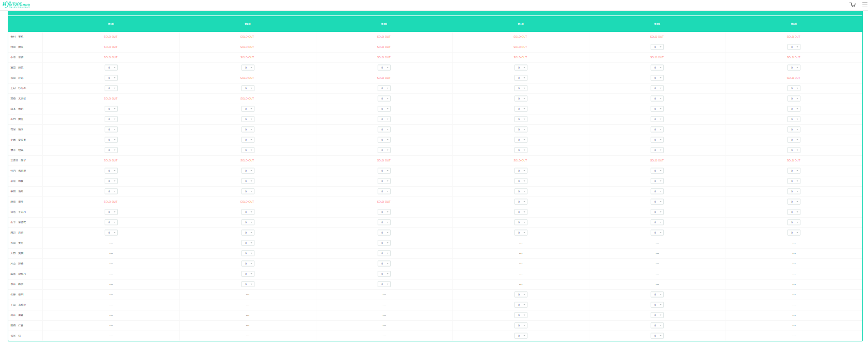868x345 pixels.
Task: Click the 第6部 column header
Action: (794, 24)
